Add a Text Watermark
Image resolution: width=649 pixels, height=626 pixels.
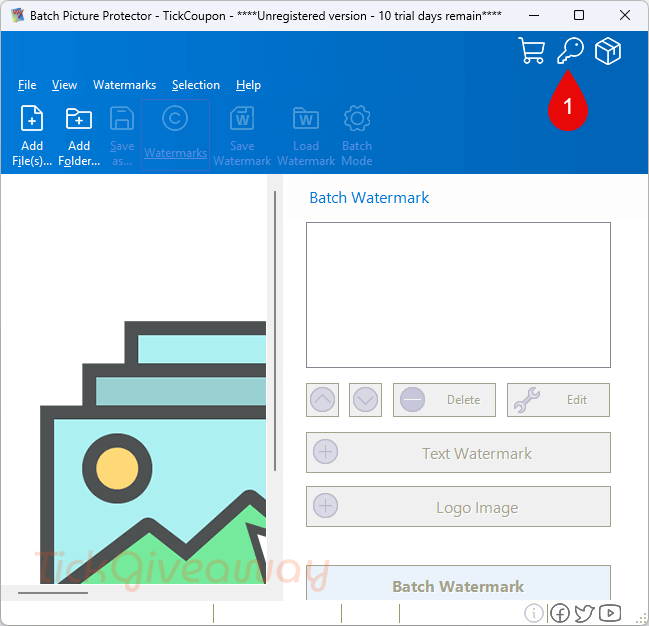(458, 453)
